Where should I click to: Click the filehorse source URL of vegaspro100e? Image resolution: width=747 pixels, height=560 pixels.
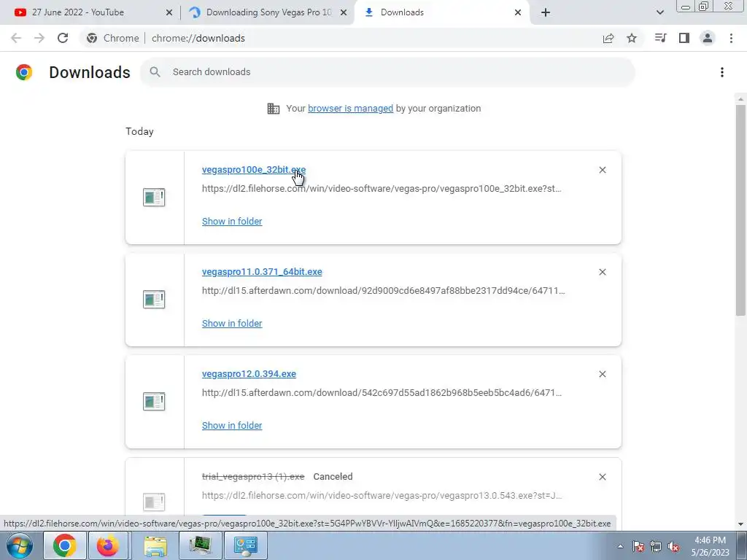[x=382, y=189]
